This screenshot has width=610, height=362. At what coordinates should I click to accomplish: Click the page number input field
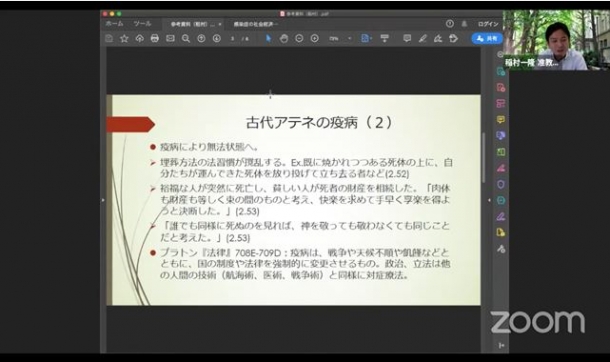tap(232, 39)
